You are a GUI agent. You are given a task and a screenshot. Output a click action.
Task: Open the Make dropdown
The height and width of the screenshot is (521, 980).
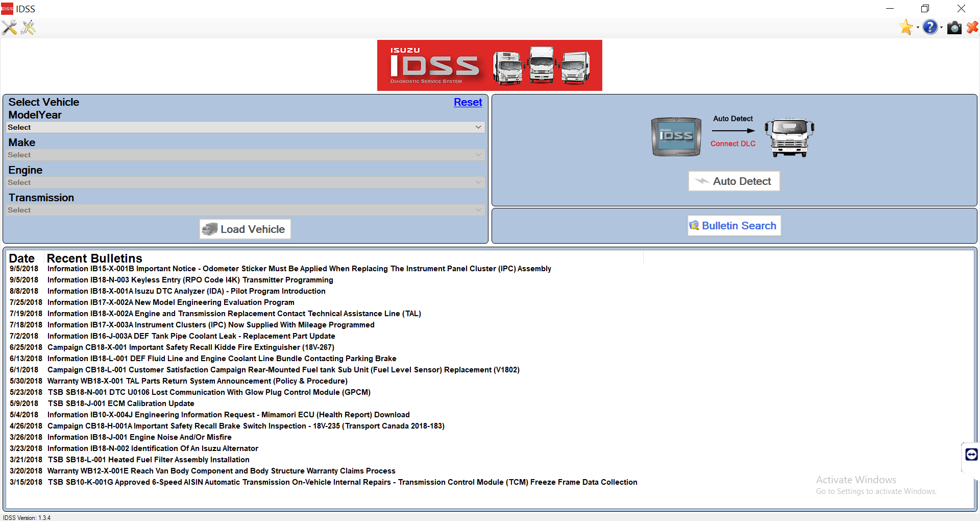coord(245,155)
